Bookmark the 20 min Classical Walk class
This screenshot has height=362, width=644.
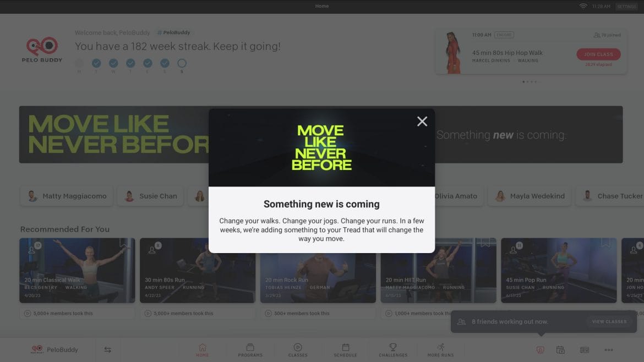click(124, 243)
